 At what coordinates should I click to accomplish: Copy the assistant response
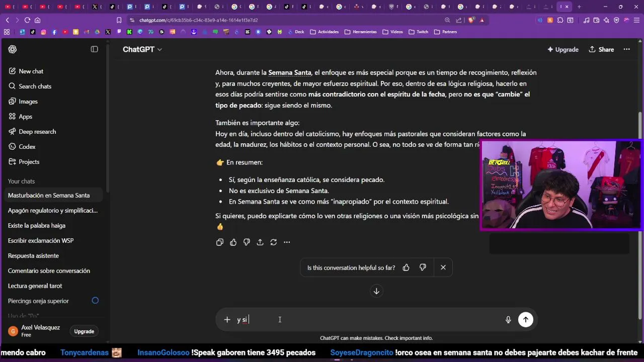(220, 242)
